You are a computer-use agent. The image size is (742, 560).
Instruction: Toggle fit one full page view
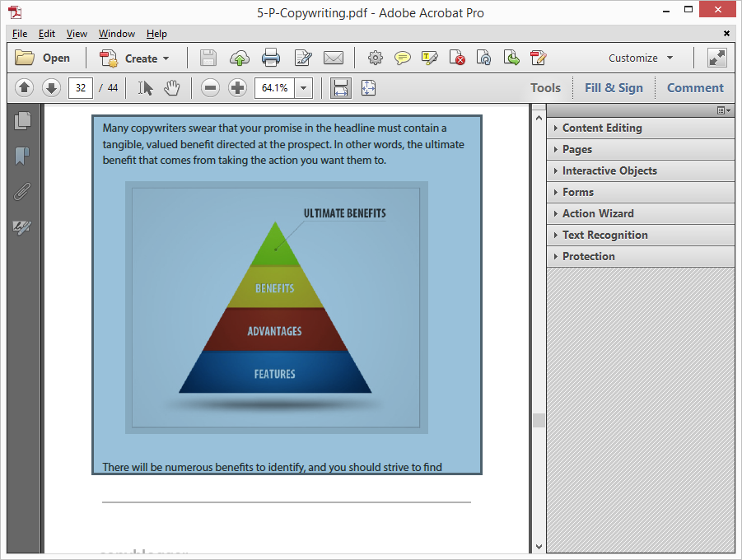[x=368, y=88]
